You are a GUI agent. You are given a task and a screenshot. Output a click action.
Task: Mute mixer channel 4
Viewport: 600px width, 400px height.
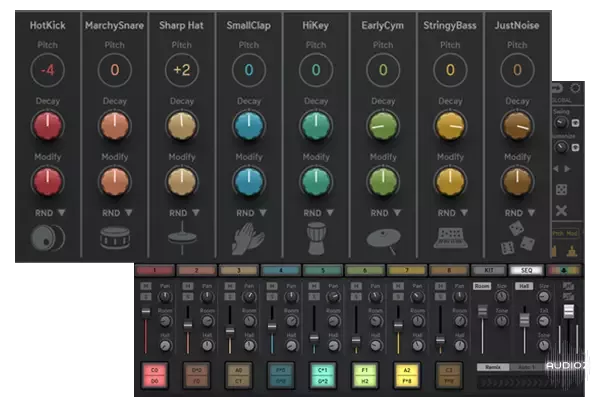click(x=272, y=286)
